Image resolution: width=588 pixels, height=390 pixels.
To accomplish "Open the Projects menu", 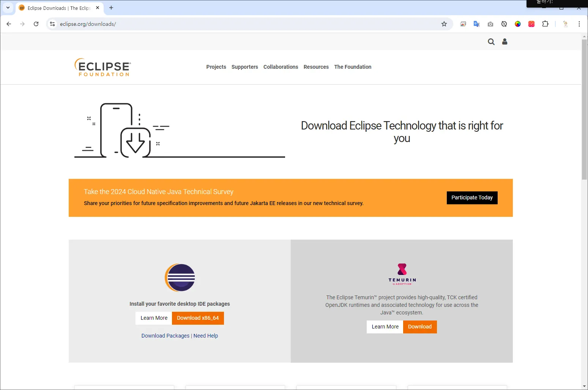I will click(x=216, y=67).
